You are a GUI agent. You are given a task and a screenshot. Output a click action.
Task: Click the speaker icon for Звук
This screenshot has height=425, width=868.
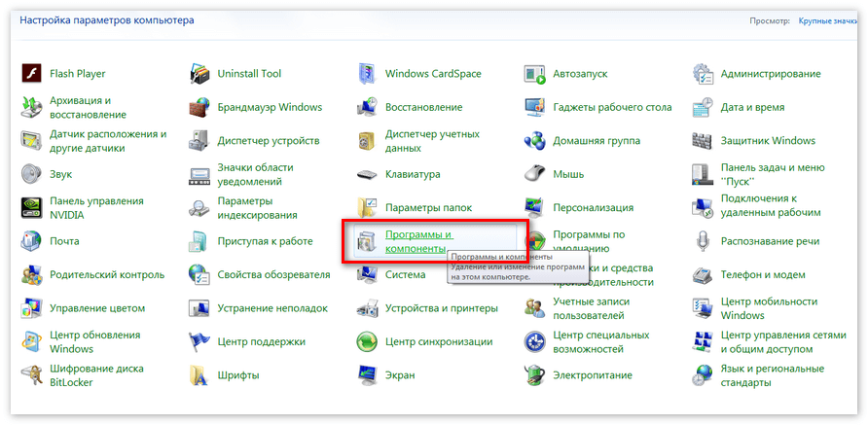click(33, 174)
